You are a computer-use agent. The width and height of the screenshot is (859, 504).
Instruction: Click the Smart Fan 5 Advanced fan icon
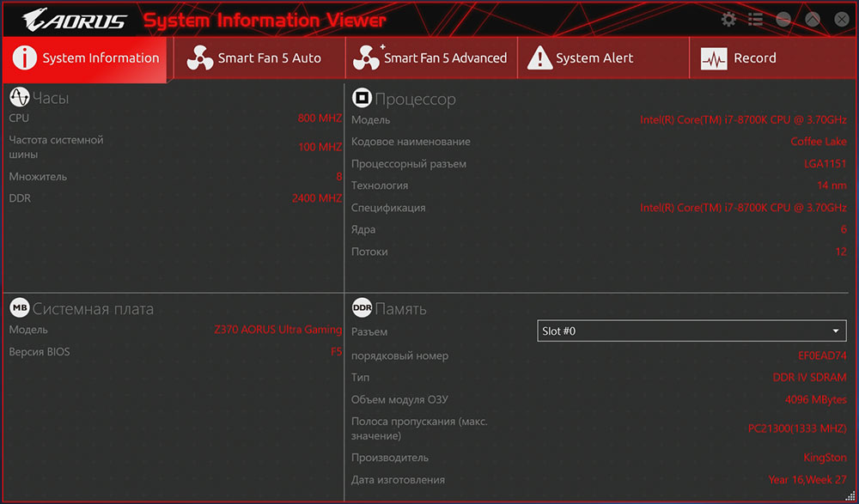(x=367, y=58)
